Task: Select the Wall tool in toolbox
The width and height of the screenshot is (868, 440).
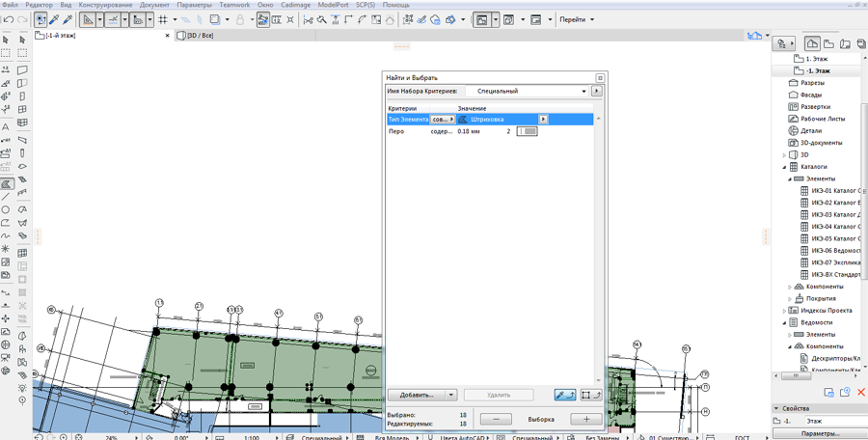Action: (23, 70)
